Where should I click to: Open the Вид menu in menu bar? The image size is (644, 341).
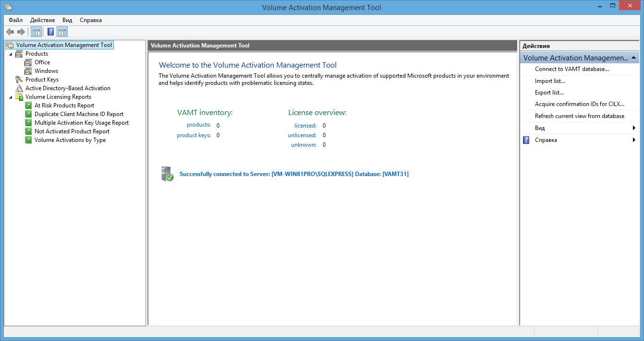coord(67,20)
